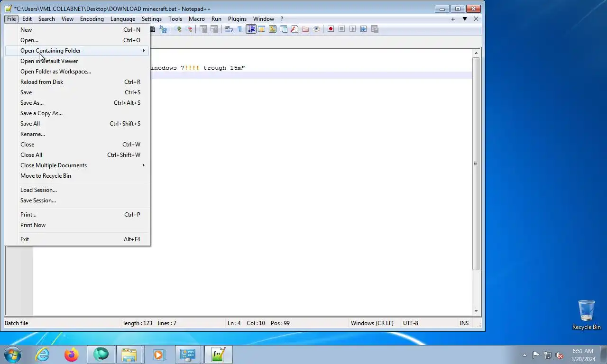
Task: Open the black triangle dropdown in menu bar
Action: point(465,19)
